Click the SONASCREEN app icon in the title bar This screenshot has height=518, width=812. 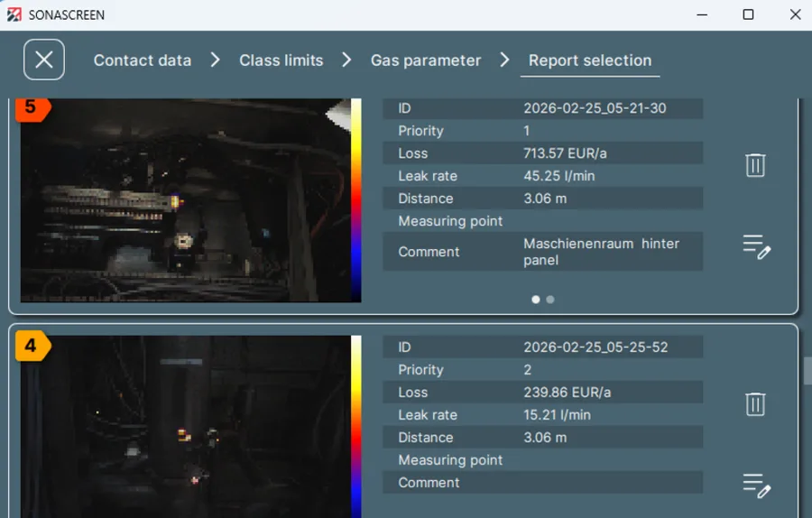click(14, 14)
